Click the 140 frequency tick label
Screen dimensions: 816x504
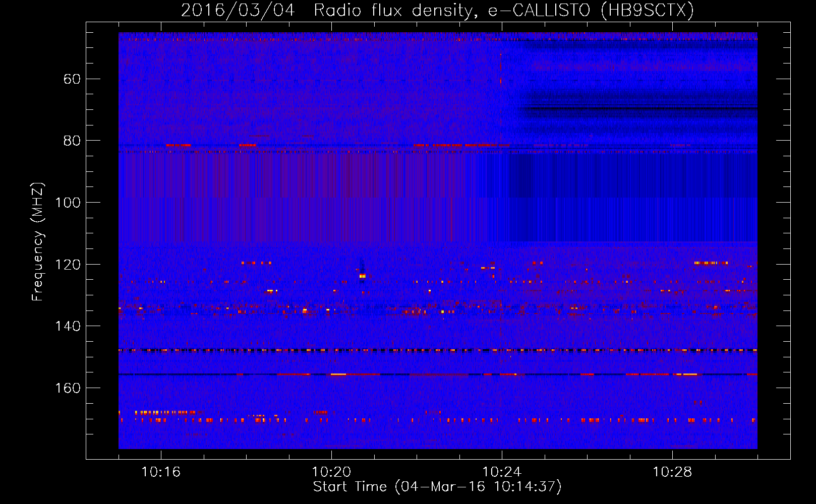[x=68, y=326]
